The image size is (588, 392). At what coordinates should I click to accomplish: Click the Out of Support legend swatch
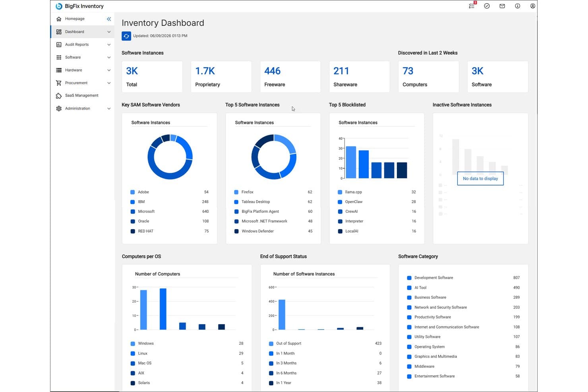click(271, 344)
